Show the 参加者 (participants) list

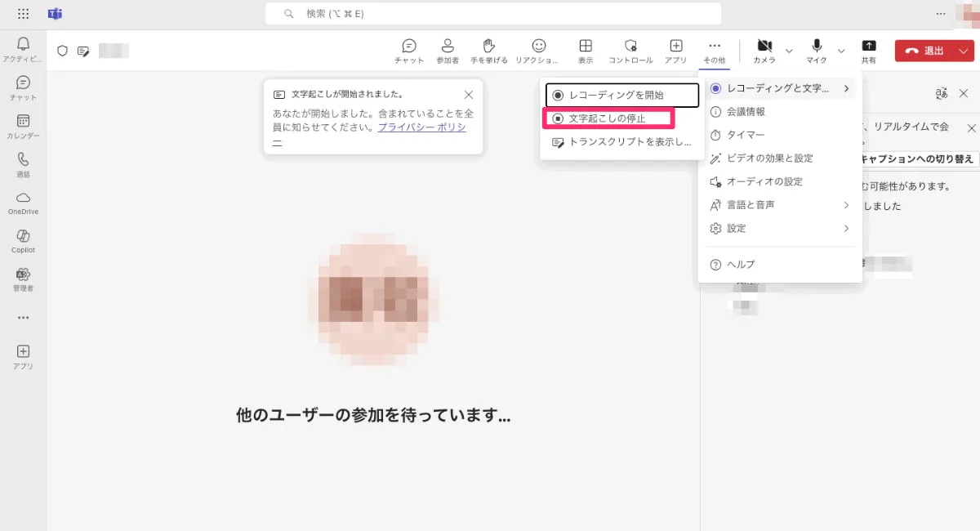(x=448, y=50)
